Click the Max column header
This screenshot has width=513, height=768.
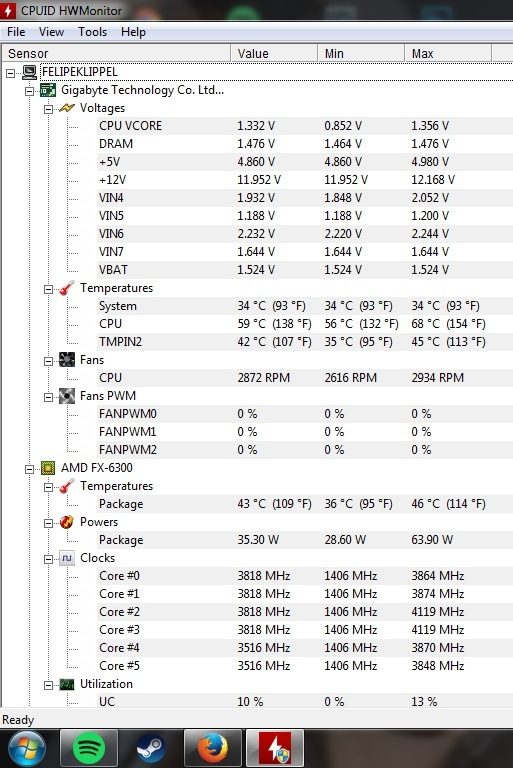coord(448,53)
